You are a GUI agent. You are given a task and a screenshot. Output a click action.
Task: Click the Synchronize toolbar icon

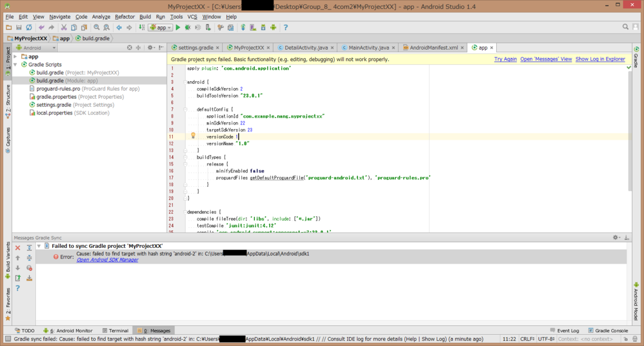coord(29,28)
